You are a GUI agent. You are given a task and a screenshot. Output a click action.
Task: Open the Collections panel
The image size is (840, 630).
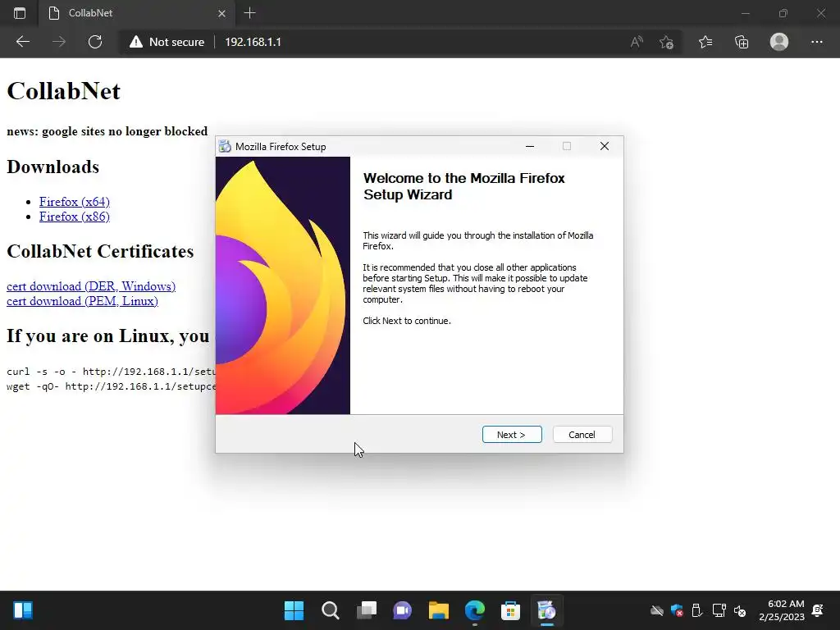coord(742,42)
